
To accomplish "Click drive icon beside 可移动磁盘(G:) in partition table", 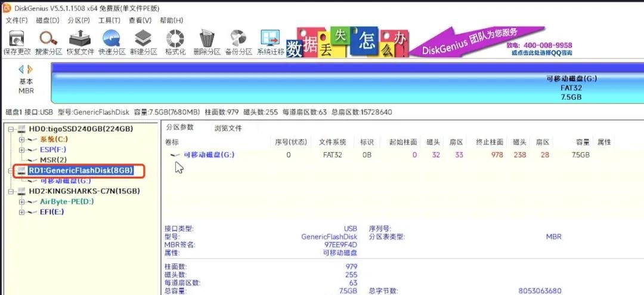I will (x=175, y=155).
